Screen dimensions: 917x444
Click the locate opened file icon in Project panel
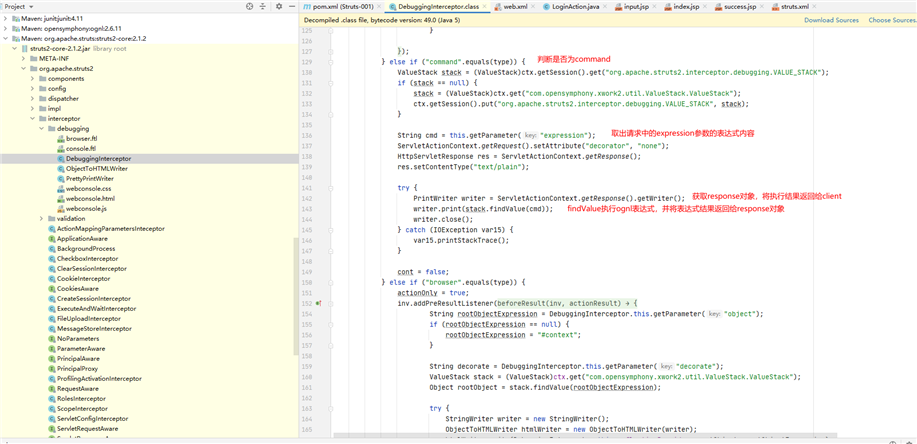pyautogui.click(x=250, y=6)
